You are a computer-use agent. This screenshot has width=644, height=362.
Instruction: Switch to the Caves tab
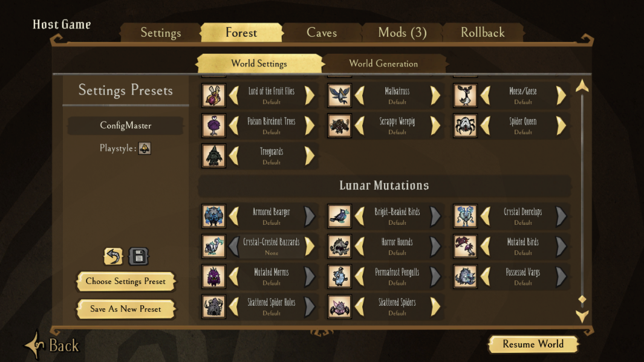322,33
